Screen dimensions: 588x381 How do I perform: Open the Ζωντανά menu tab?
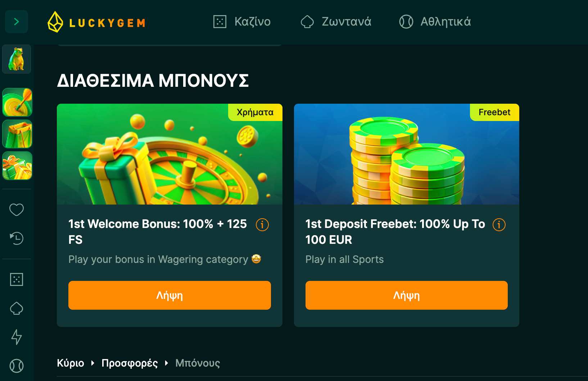click(x=336, y=22)
